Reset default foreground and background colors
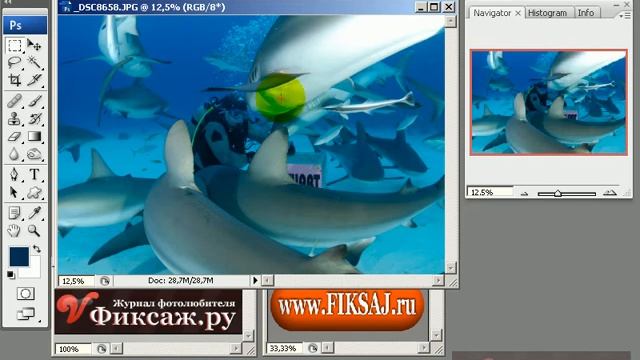Viewport: 640px width, 360px height. 11,275
